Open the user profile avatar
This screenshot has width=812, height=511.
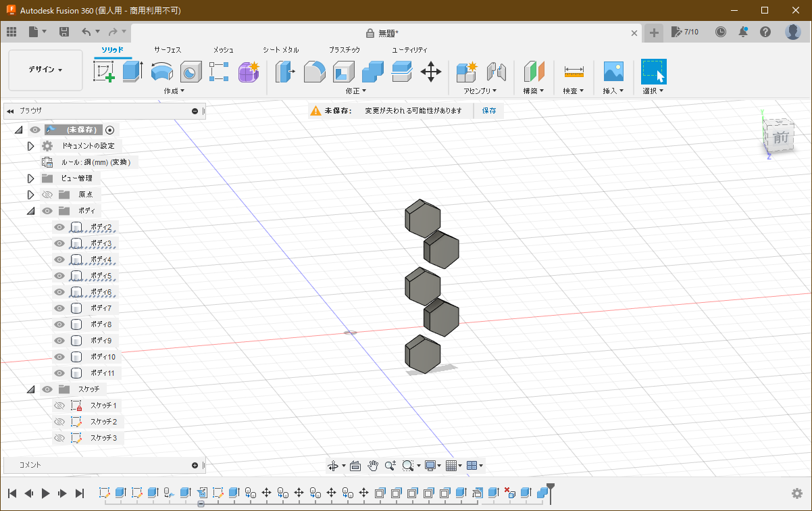tap(793, 32)
